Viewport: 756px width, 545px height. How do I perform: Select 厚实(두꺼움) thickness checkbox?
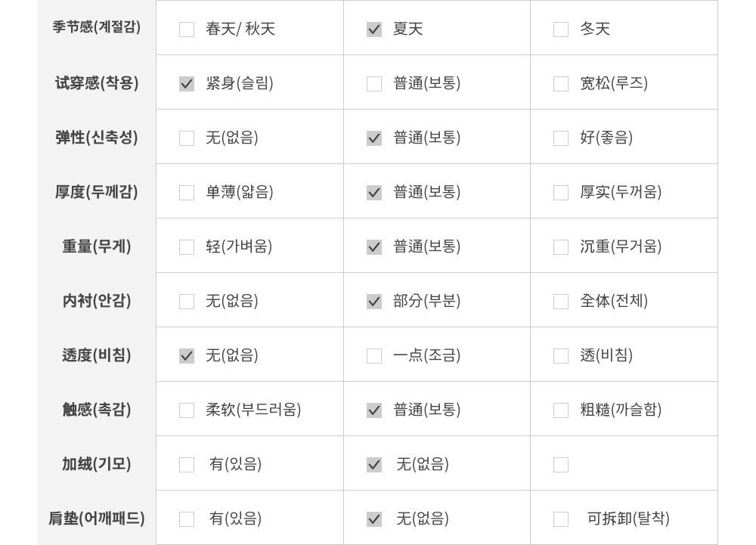561,193
